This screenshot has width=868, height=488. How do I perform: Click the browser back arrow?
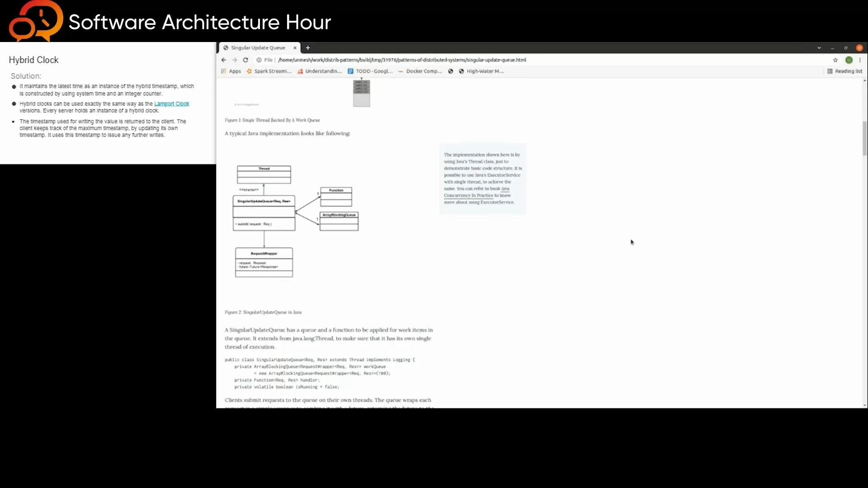coord(223,60)
